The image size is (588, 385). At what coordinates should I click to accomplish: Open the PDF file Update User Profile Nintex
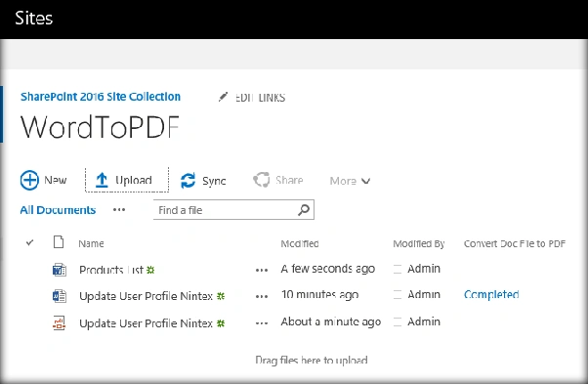146,323
